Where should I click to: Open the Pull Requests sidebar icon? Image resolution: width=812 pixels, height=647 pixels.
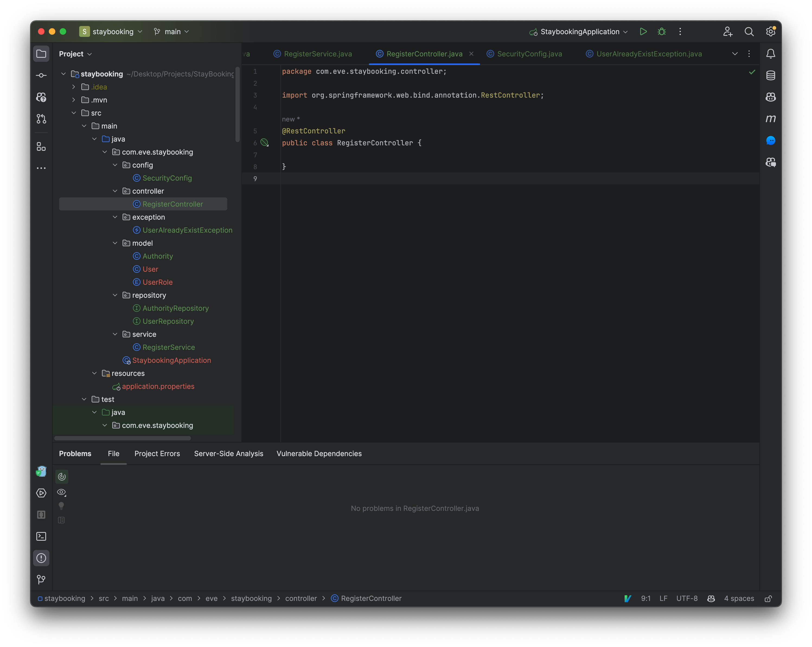(41, 118)
